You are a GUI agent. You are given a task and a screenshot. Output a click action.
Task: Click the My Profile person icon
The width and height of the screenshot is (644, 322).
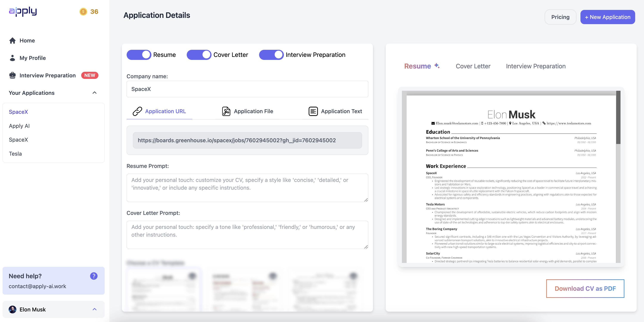12,58
